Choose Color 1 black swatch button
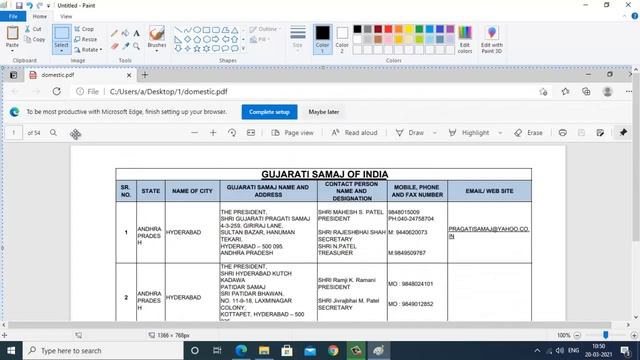Image resolution: width=640 pixels, height=360 pixels. pos(322,39)
